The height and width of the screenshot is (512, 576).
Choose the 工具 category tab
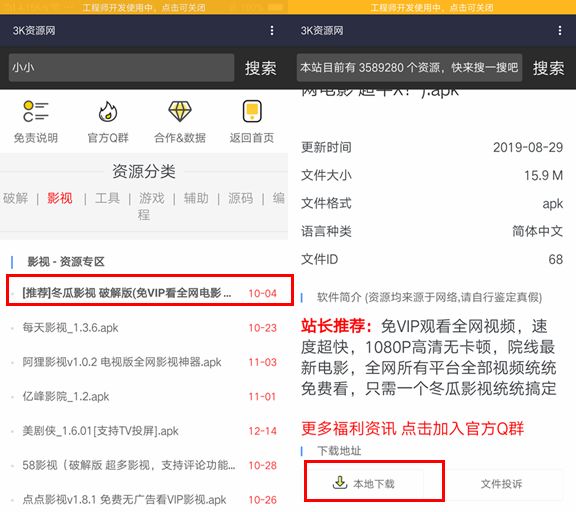[108, 198]
